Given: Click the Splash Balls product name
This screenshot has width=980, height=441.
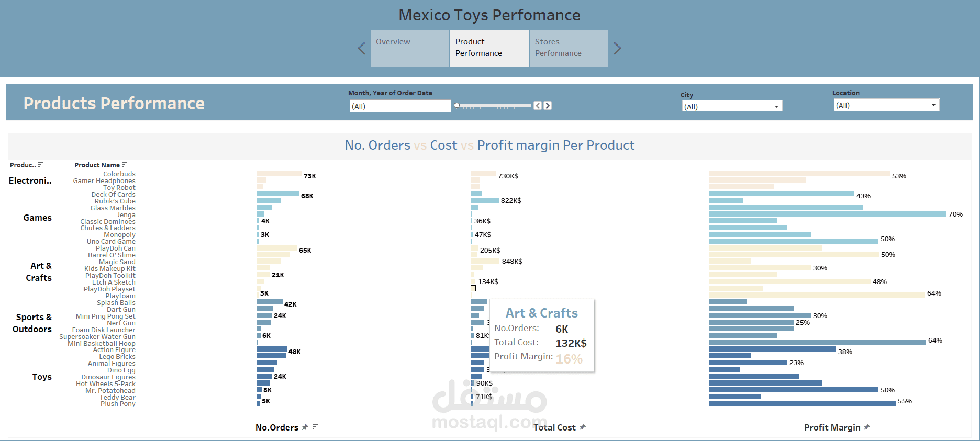Looking at the screenshot, I should [116, 303].
